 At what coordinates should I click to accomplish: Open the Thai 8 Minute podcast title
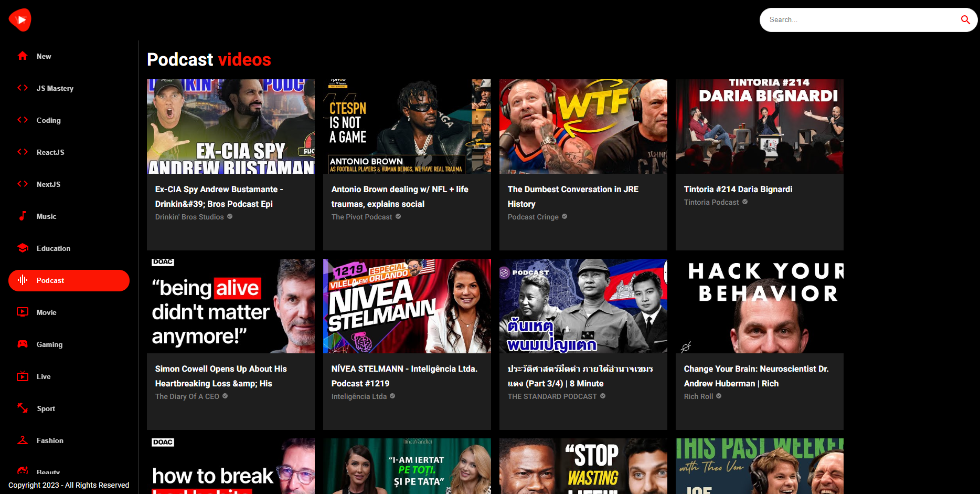coord(580,376)
